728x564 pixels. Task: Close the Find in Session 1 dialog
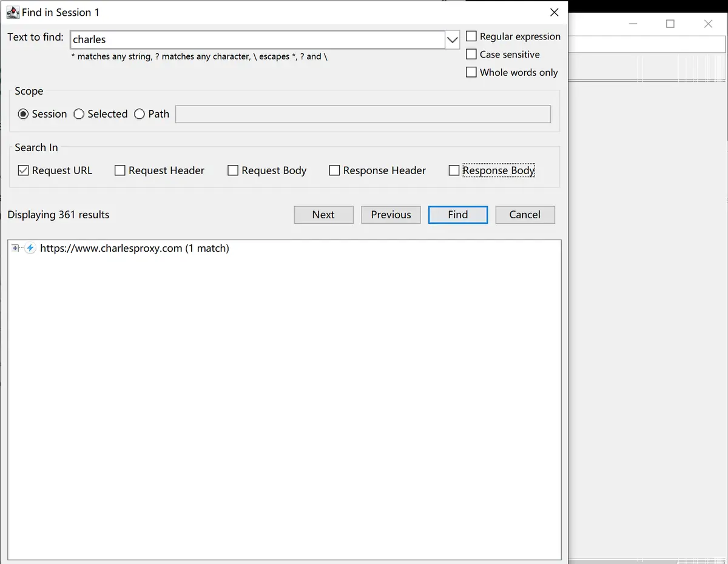tap(554, 12)
